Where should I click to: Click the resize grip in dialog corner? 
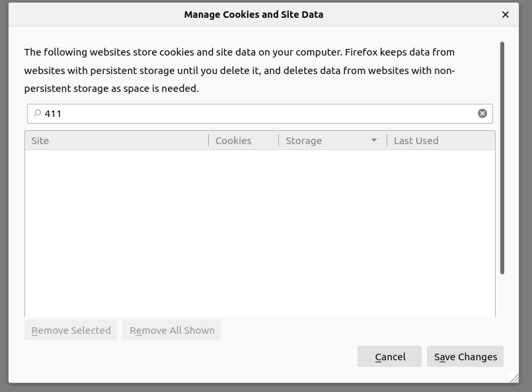[x=514, y=377]
